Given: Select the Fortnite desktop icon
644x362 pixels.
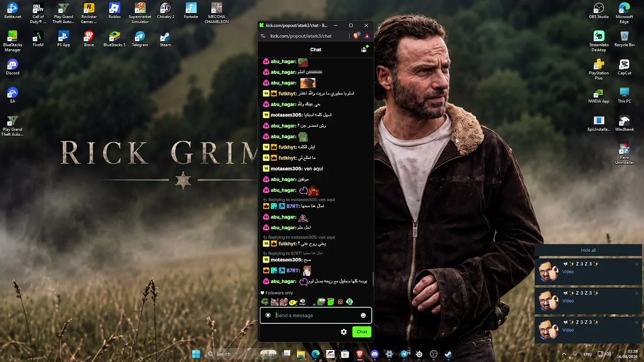Looking at the screenshot, I should tap(191, 12).
